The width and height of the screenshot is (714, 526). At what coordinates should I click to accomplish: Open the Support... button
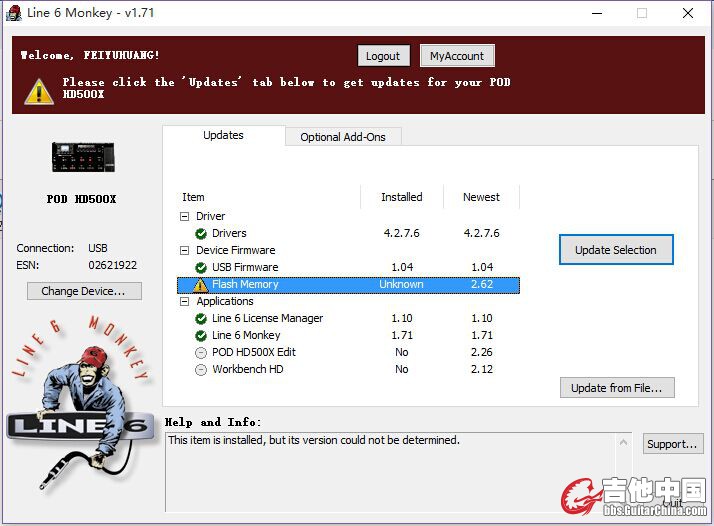673,444
